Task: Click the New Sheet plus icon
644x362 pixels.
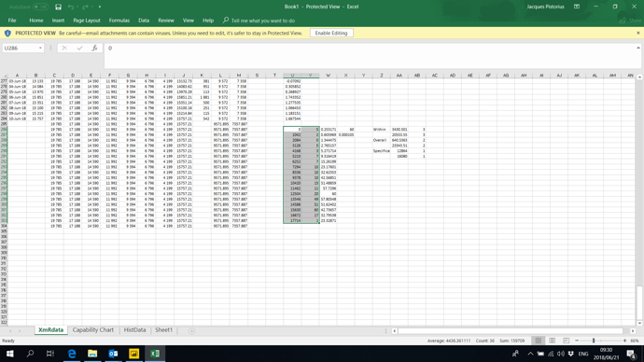Action: [192, 331]
